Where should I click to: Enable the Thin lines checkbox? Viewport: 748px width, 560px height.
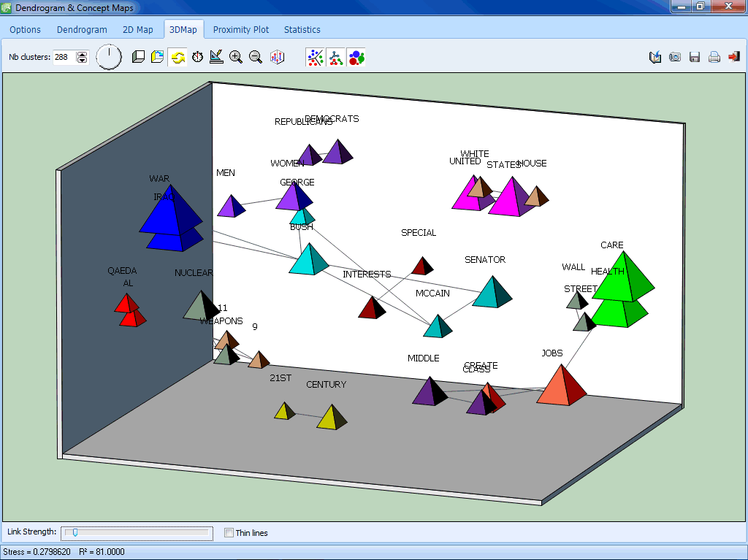point(229,533)
